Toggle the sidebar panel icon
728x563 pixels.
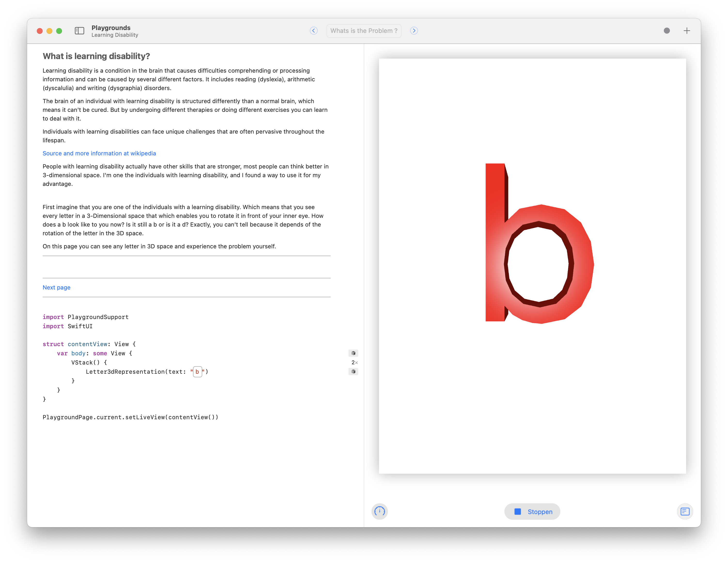[79, 31]
